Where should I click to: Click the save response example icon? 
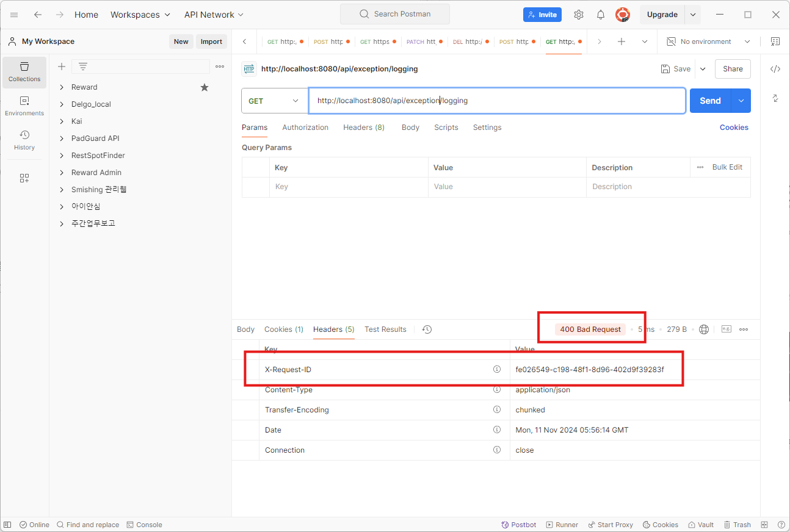[x=727, y=329]
